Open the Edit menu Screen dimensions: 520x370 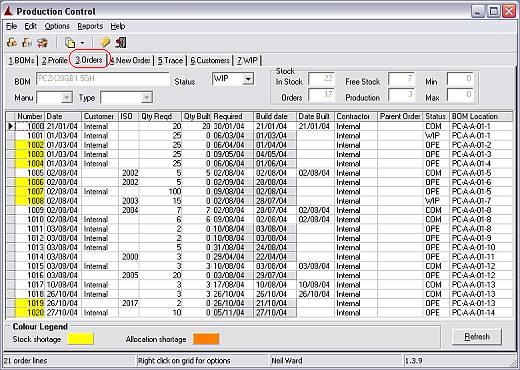click(x=30, y=26)
